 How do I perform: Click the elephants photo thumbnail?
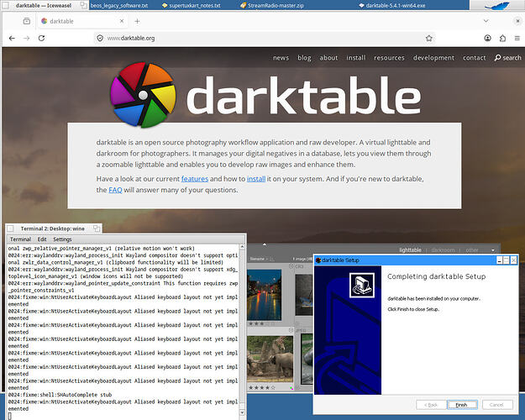(270, 359)
